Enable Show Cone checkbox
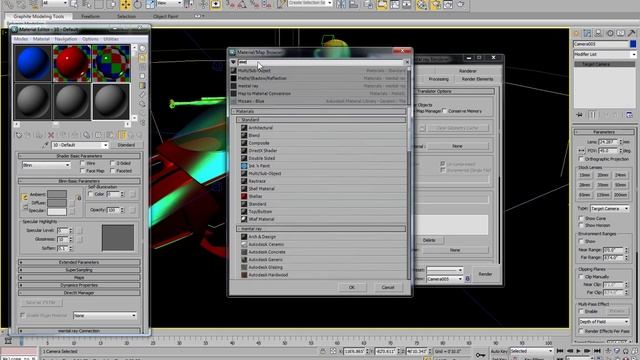 [581, 218]
